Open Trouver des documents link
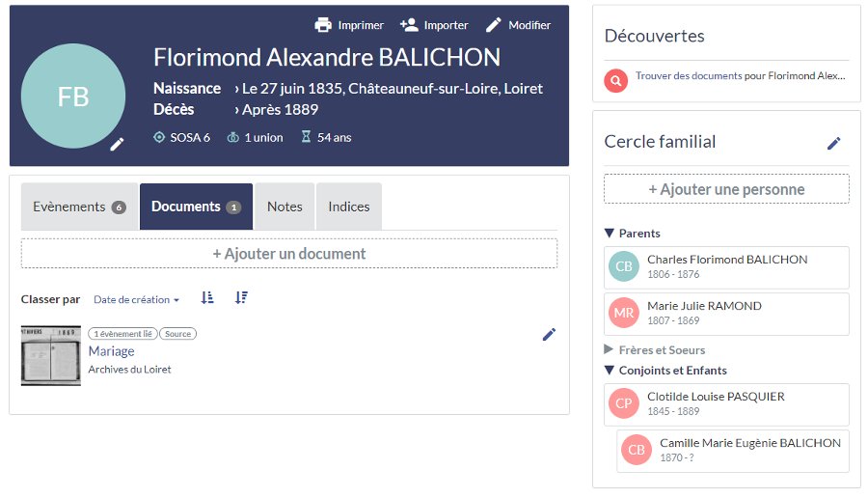868x498 pixels. point(689,75)
